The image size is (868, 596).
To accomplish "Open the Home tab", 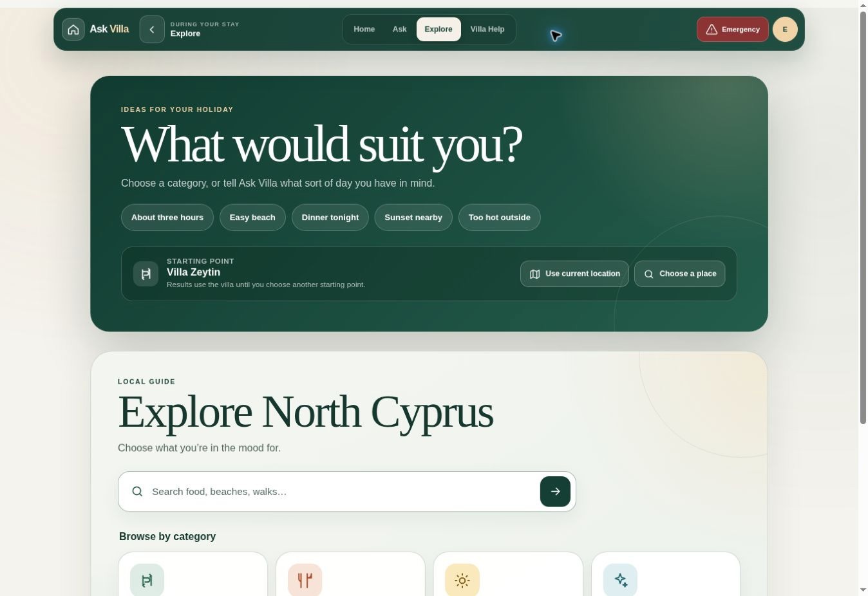I will [364, 30].
